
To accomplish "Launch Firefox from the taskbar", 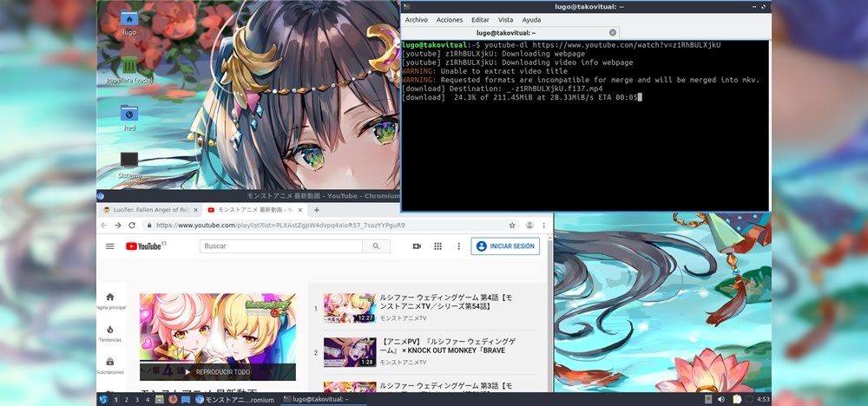I will [x=172, y=399].
